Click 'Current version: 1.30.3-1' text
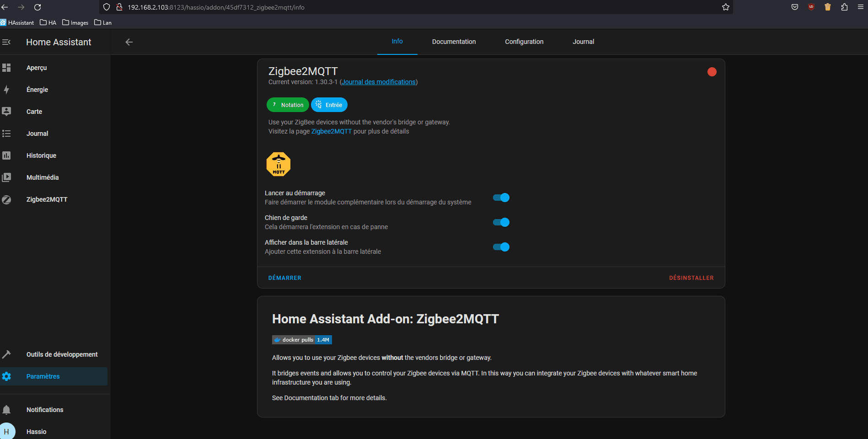This screenshot has width=868, height=439. pos(303,82)
